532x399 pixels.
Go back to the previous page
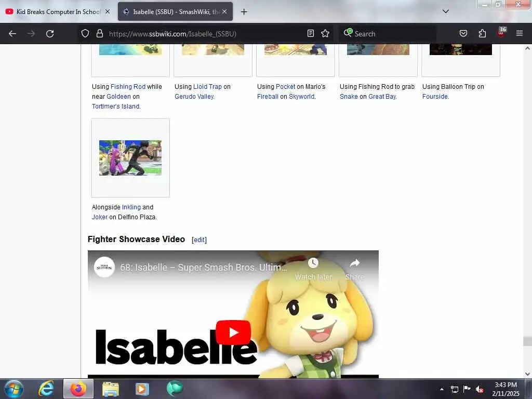point(12,34)
